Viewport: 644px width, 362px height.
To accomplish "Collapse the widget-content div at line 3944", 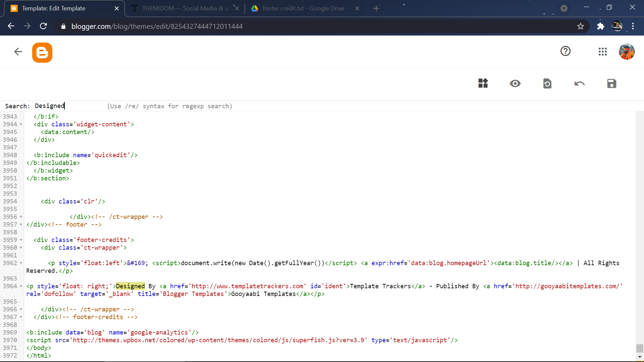I will point(21,124).
